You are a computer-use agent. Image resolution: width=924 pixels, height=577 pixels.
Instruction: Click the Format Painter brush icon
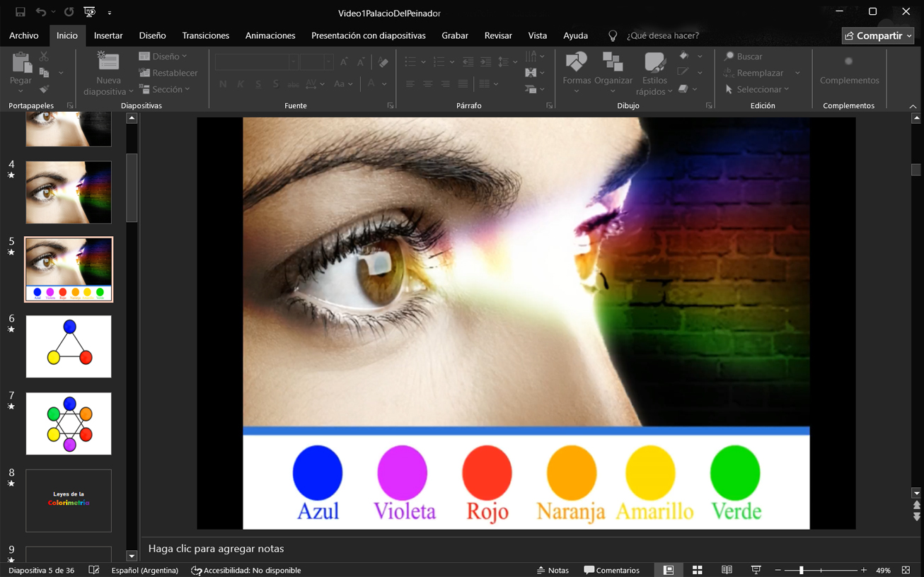point(44,89)
